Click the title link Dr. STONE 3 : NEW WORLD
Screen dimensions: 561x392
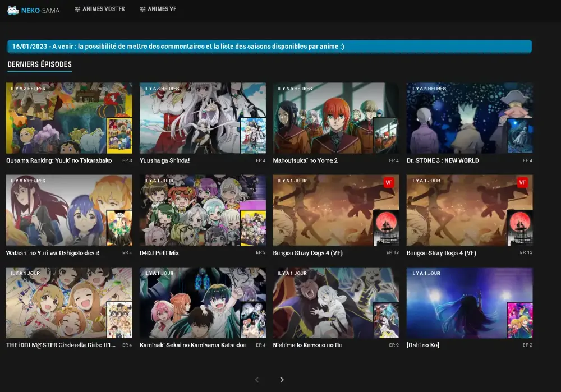pyautogui.click(x=443, y=160)
